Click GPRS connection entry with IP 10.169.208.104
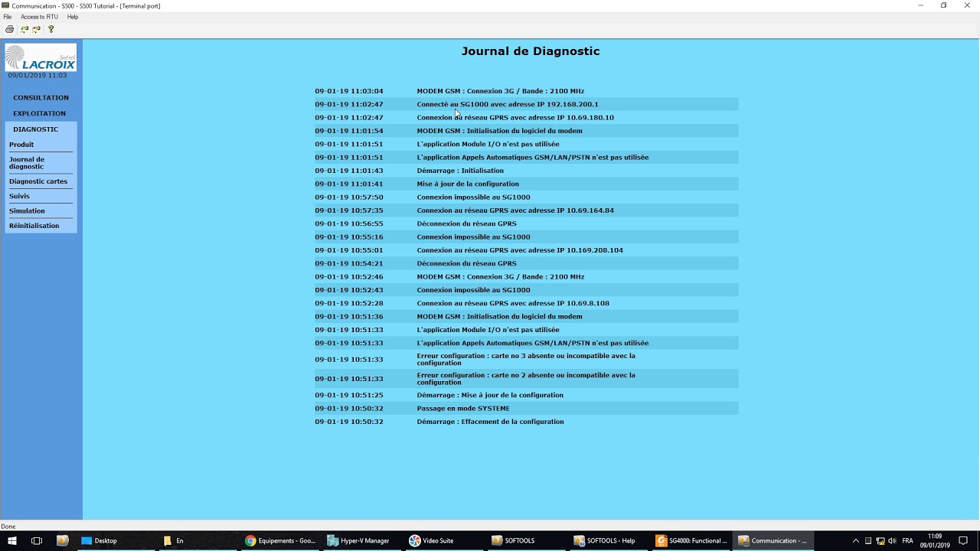 [520, 250]
